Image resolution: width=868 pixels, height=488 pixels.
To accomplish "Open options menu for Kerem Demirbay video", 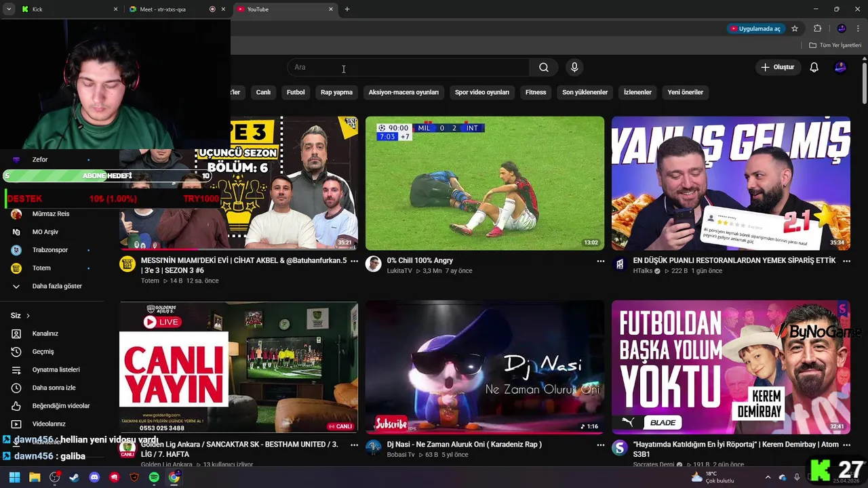I will coord(846,445).
